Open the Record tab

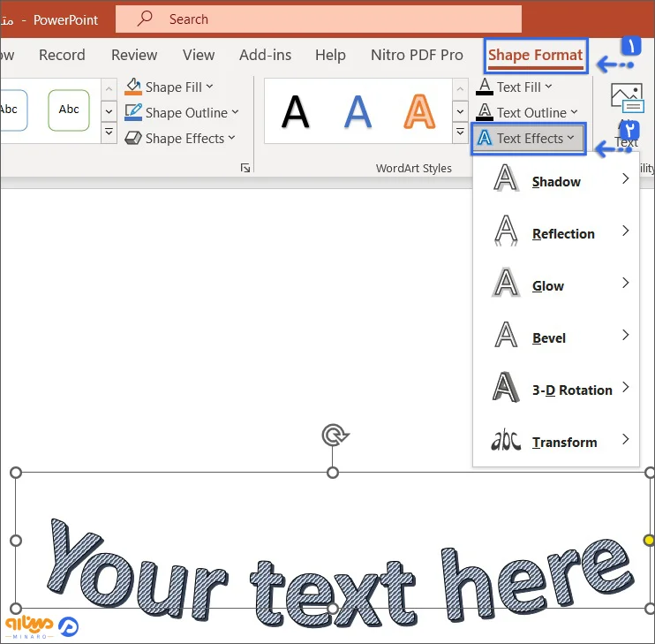[62, 55]
